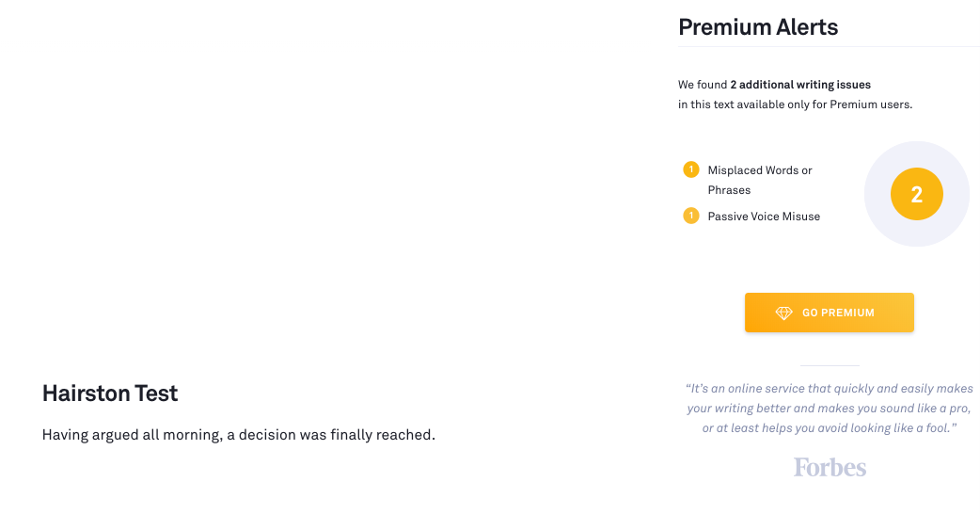Viewport: 980px width, 514px height.
Task: Click the Forbes testimonial quote
Action: [x=829, y=409]
